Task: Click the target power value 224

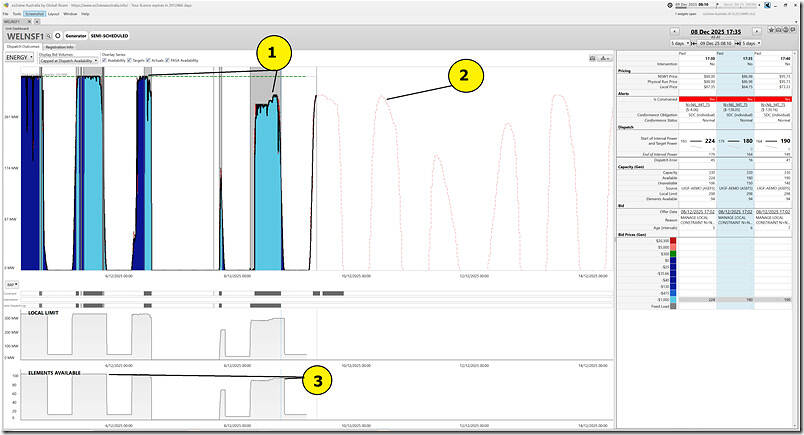Action: click(710, 141)
